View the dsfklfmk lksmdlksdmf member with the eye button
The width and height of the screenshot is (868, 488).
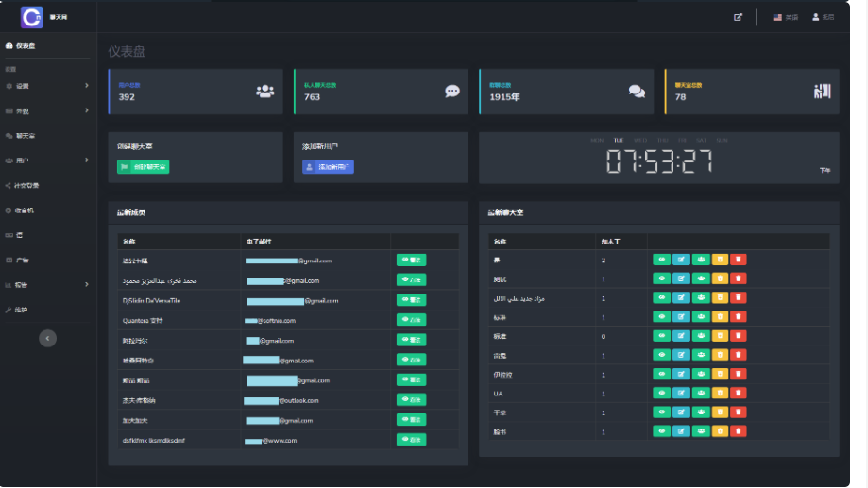pyautogui.click(x=411, y=440)
